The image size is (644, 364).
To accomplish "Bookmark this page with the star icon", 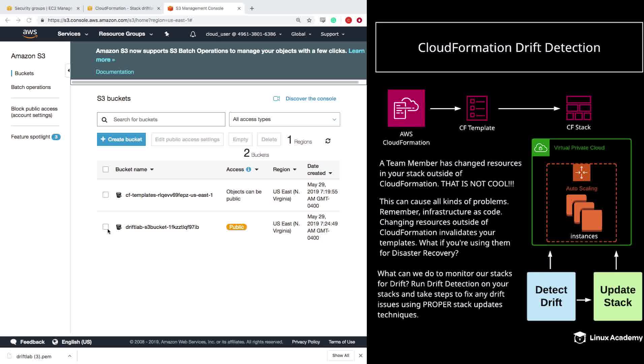I will [x=309, y=20].
